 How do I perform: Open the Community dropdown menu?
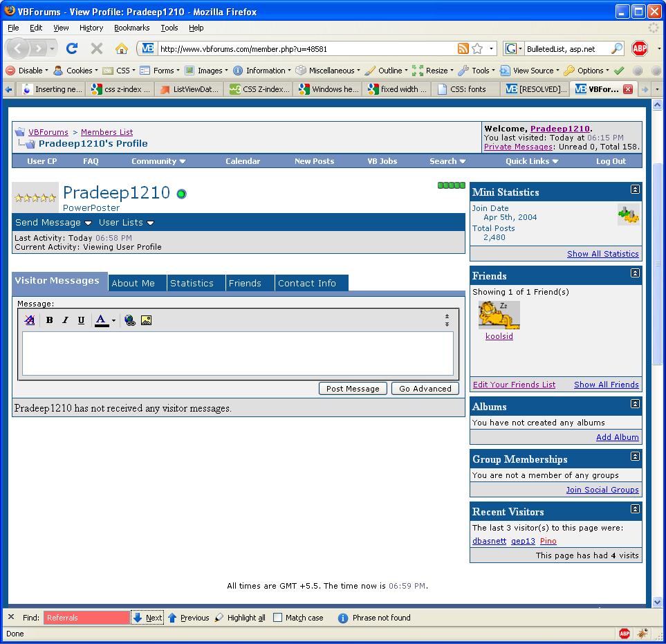tap(158, 161)
